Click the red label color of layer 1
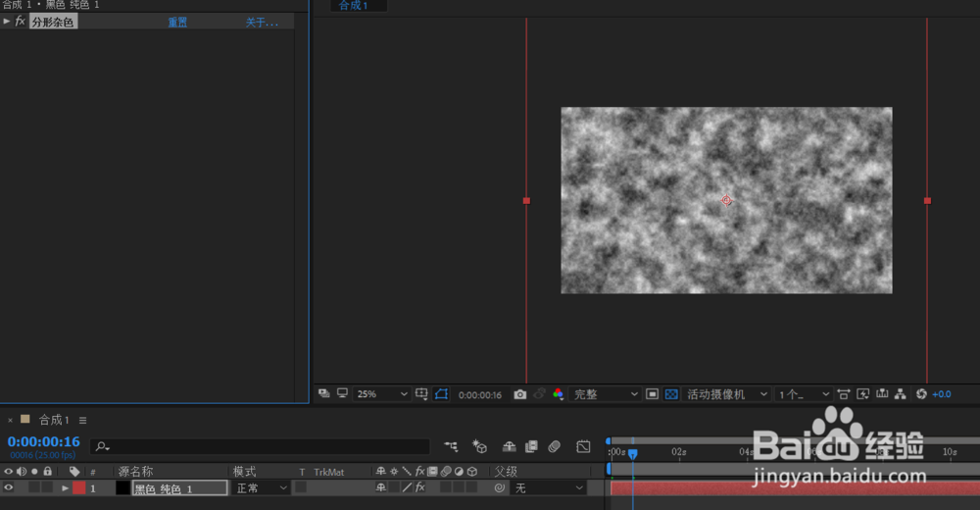 pos(78,488)
